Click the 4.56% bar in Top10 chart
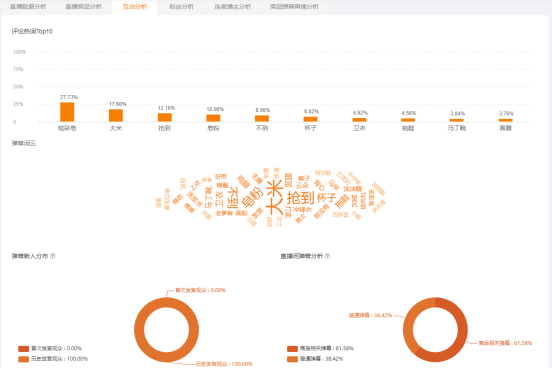The image size is (552, 368). pos(408,120)
